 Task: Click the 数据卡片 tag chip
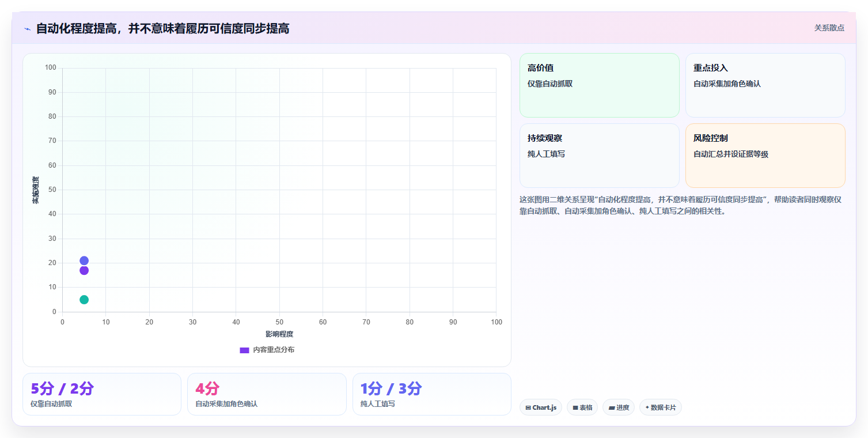(661, 407)
